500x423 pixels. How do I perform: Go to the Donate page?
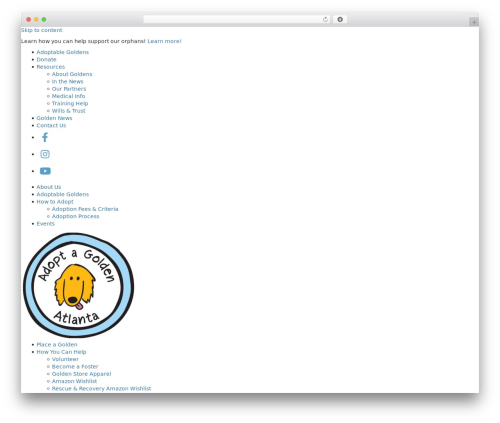[46, 59]
